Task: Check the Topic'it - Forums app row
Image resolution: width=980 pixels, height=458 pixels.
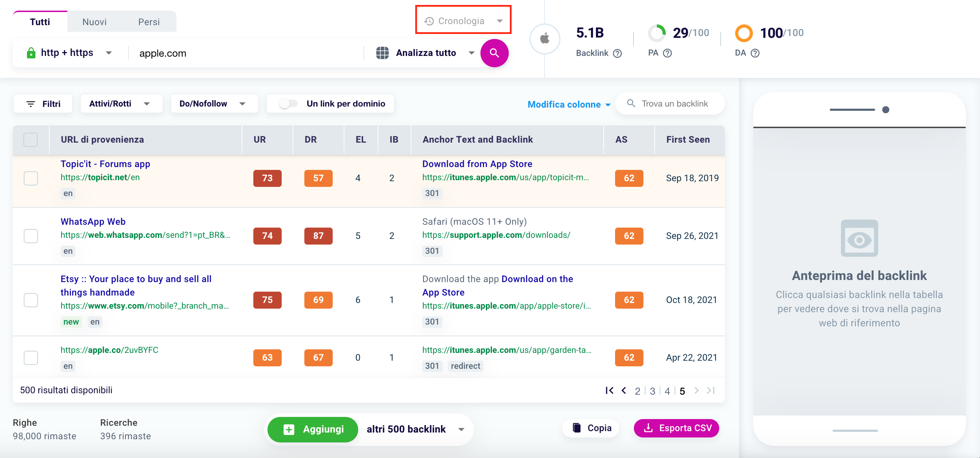Action: [x=30, y=178]
